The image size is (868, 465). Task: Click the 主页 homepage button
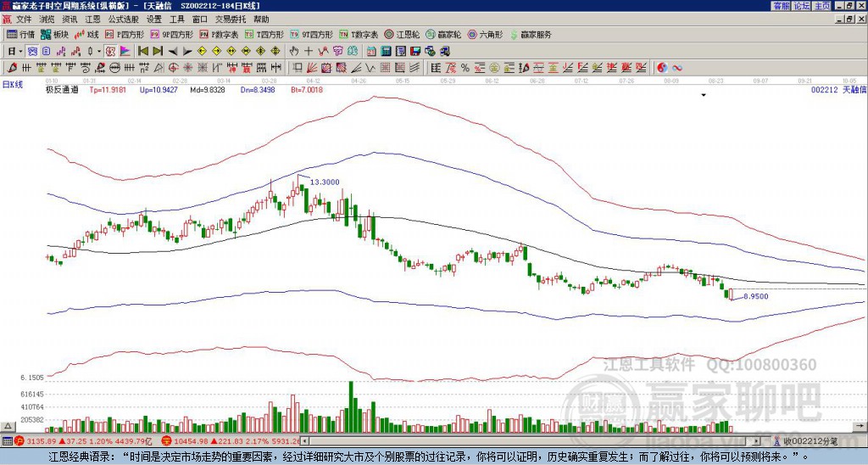pyautogui.click(x=821, y=6)
